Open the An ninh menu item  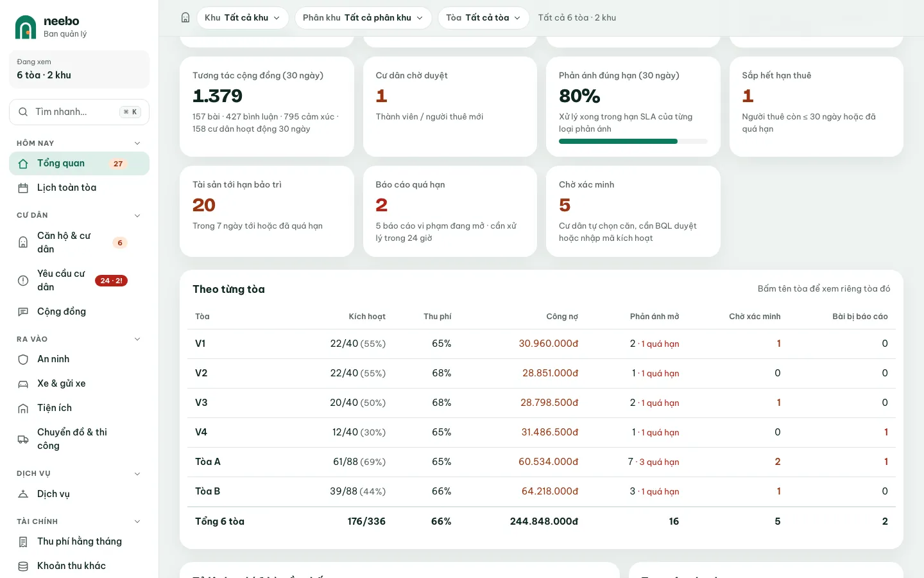coord(79,360)
